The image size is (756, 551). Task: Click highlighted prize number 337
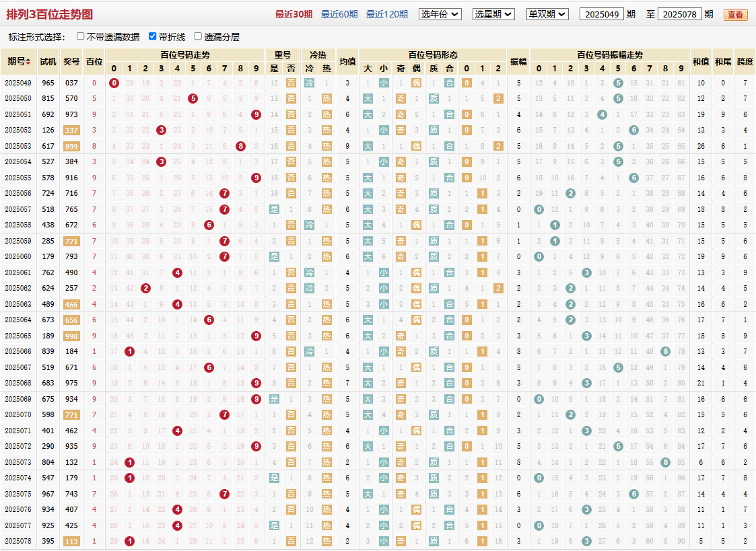tap(71, 131)
